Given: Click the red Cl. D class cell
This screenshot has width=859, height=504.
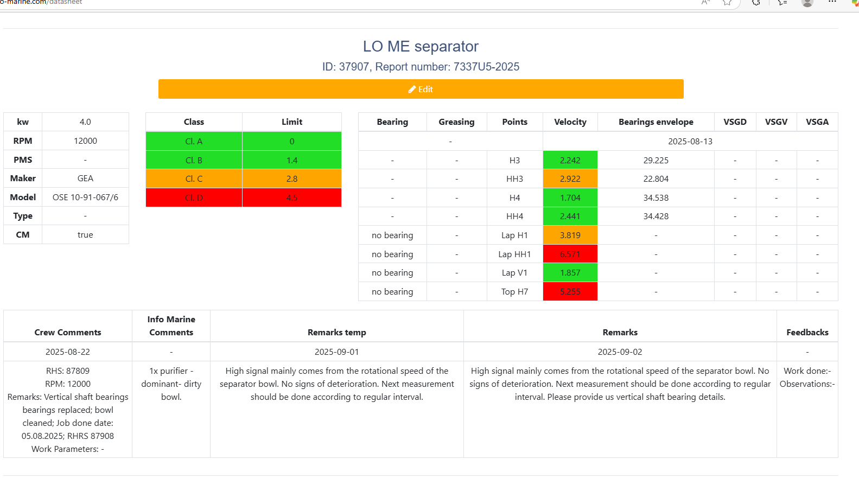Looking at the screenshot, I should pyautogui.click(x=194, y=197).
